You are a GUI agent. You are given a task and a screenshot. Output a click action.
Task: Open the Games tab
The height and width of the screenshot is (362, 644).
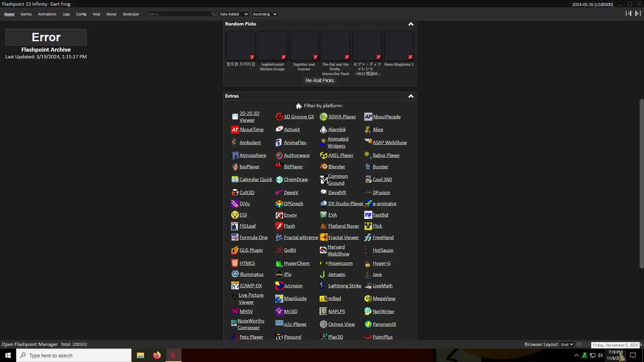click(26, 14)
